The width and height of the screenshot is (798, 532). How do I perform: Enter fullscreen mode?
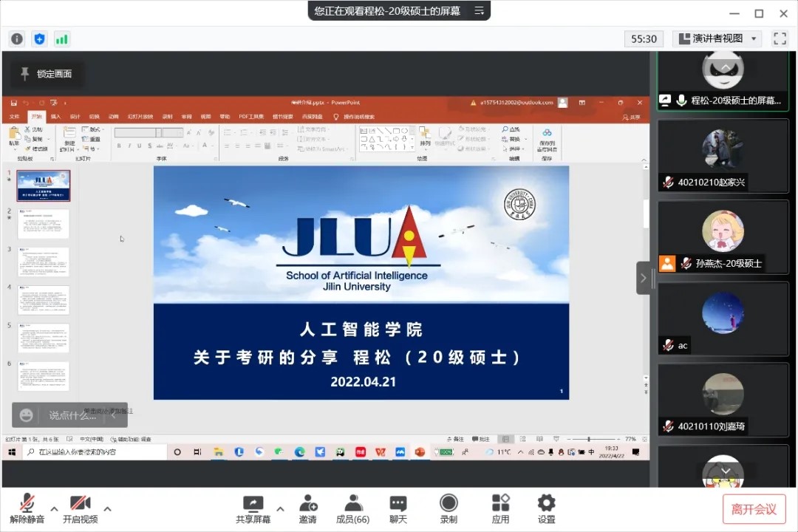(x=780, y=38)
